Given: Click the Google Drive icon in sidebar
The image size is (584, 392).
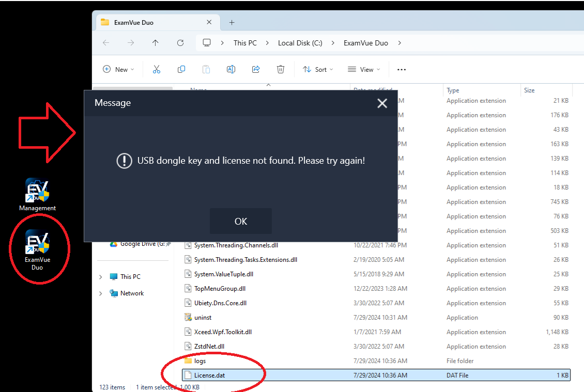Looking at the screenshot, I should tap(114, 245).
